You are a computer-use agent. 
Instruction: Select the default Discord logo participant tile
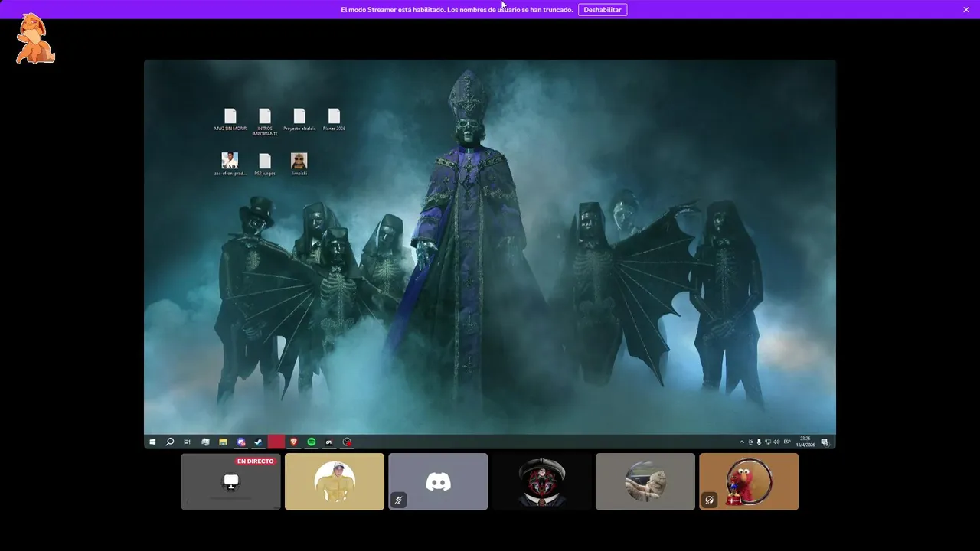pos(438,481)
